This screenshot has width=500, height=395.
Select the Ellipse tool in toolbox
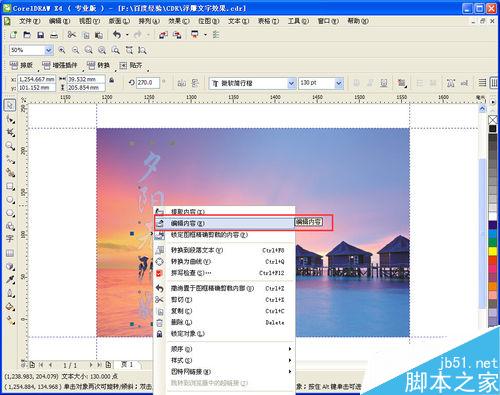pos(10,199)
